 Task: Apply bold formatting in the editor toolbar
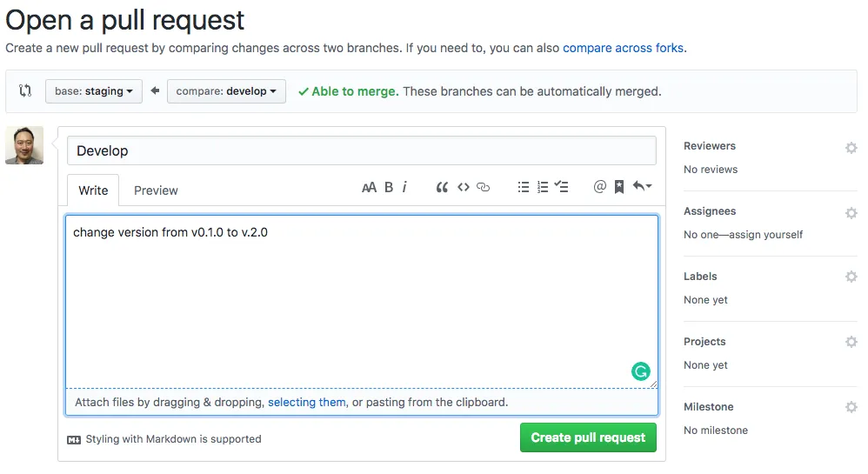click(389, 187)
